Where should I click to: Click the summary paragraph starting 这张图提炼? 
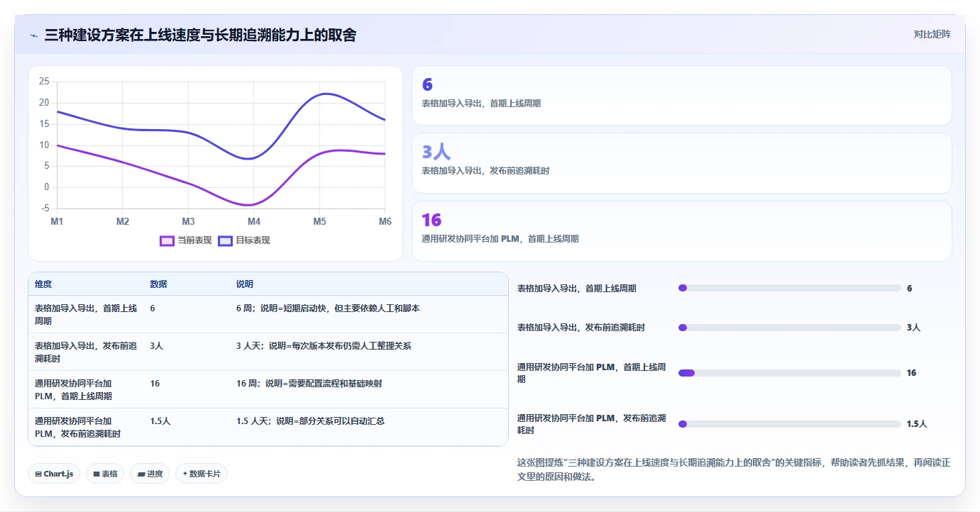pos(734,469)
